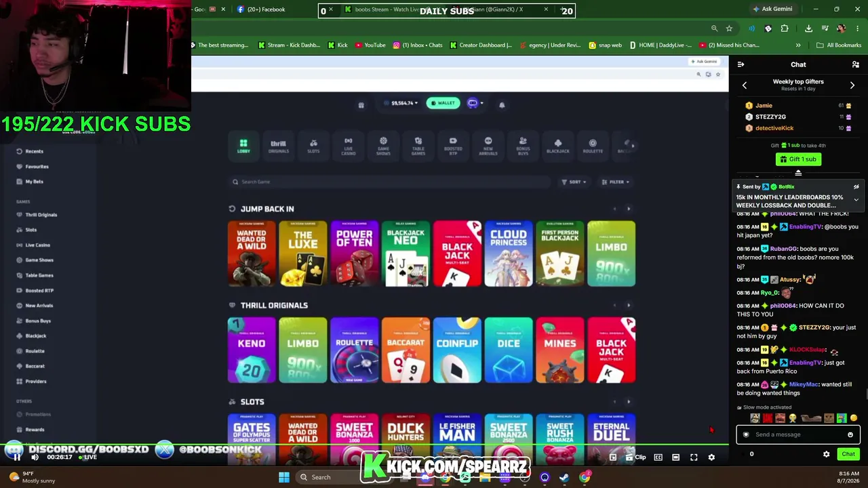Open the Blackjack category tile
Image resolution: width=868 pixels, height=488 pixels.
[x=558, y=146]
